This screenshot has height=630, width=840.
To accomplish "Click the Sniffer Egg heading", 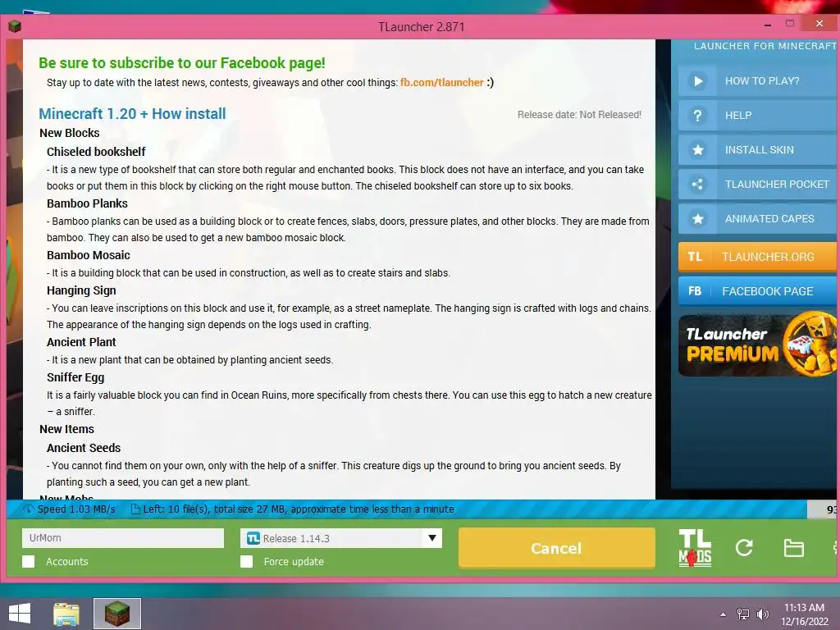I will [x=75, y=377].
